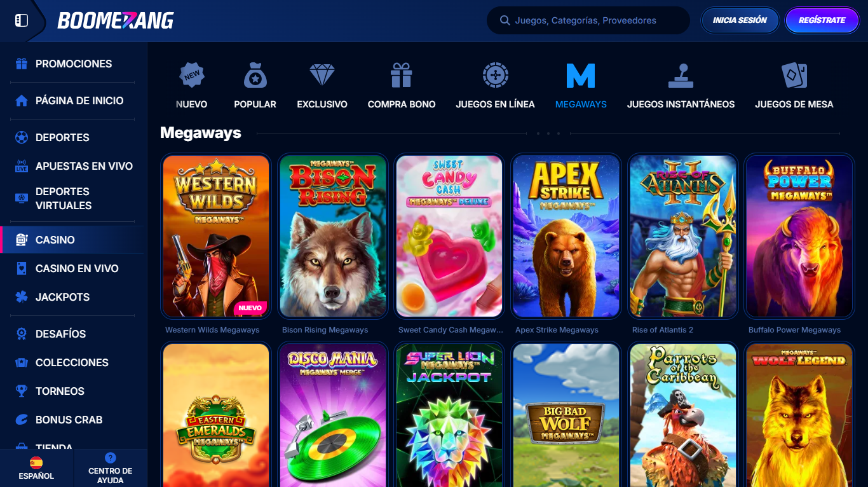Image resolution: width=868 pixels, height=487 pixels.
Task: Open the Promociones menu item
Action: click(x=74, y=64)
